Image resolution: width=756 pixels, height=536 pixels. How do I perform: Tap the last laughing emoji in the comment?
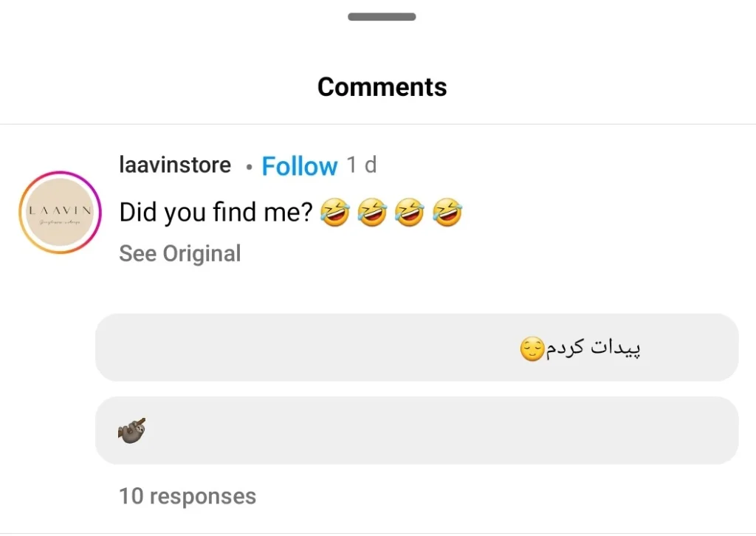(447, 213)
